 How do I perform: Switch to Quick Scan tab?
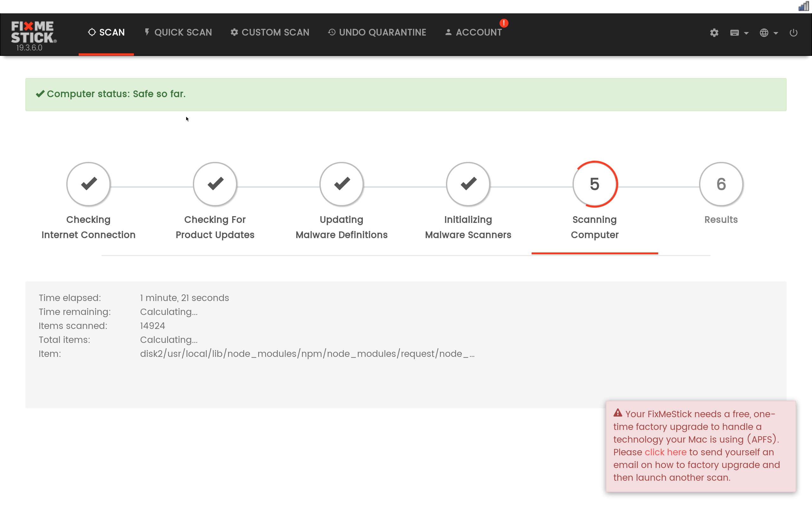[178, 32]
